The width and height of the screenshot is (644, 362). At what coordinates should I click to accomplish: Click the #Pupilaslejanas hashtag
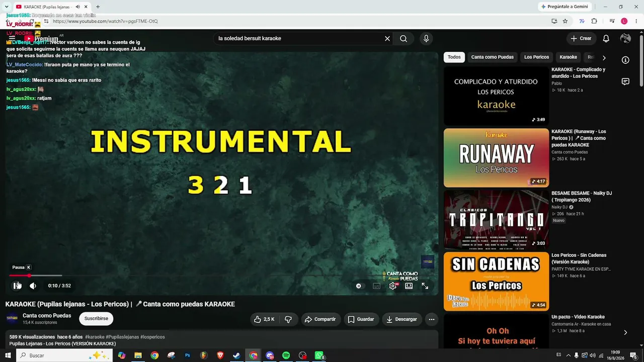(122, 337)
